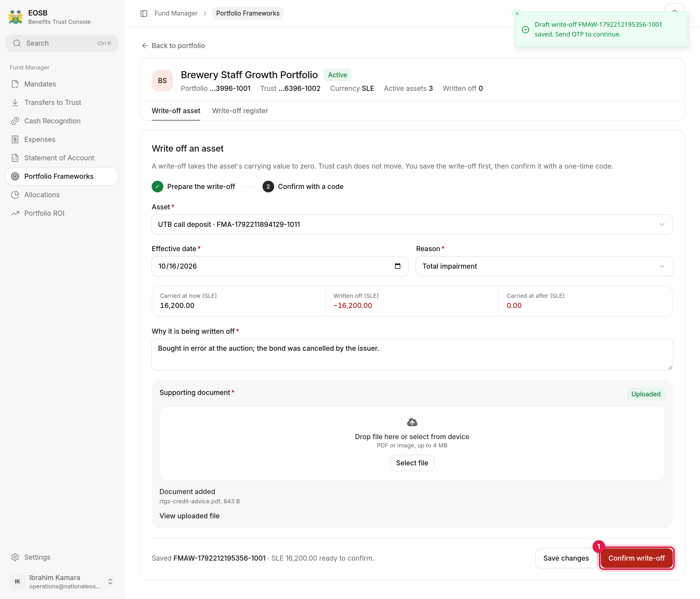The image size is (700, 599).
Task: Click the Uploaded status badge
Action: (646, 394)
